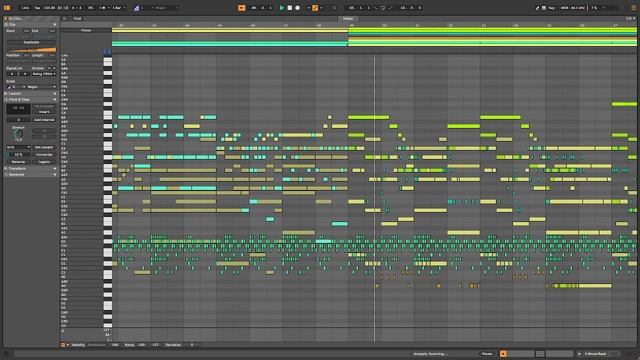Open the 1 Bar quantization dropdown
Viewport: 640px width, 360px height.
point(118,8)
